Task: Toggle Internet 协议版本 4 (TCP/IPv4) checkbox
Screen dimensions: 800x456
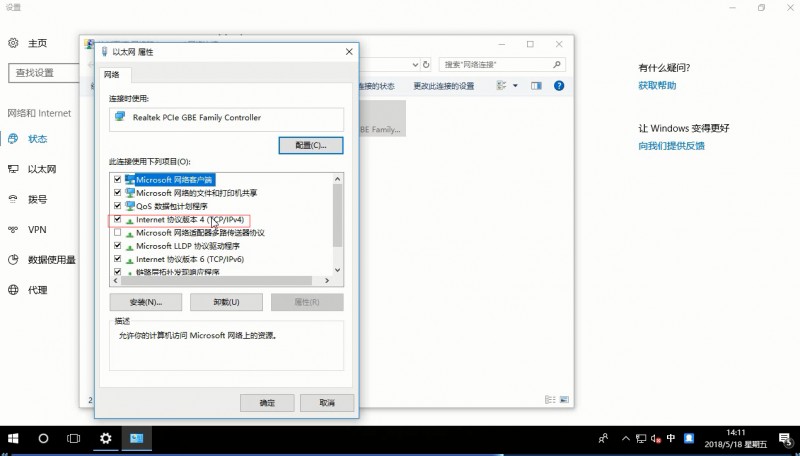Action: tap(117, 219)
